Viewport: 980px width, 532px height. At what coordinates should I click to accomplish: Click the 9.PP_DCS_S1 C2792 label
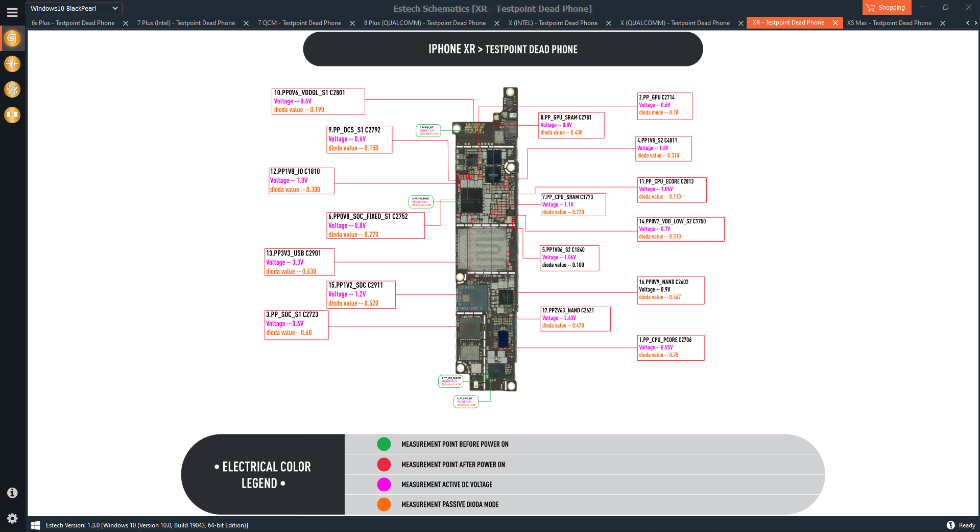pos(360,139)
